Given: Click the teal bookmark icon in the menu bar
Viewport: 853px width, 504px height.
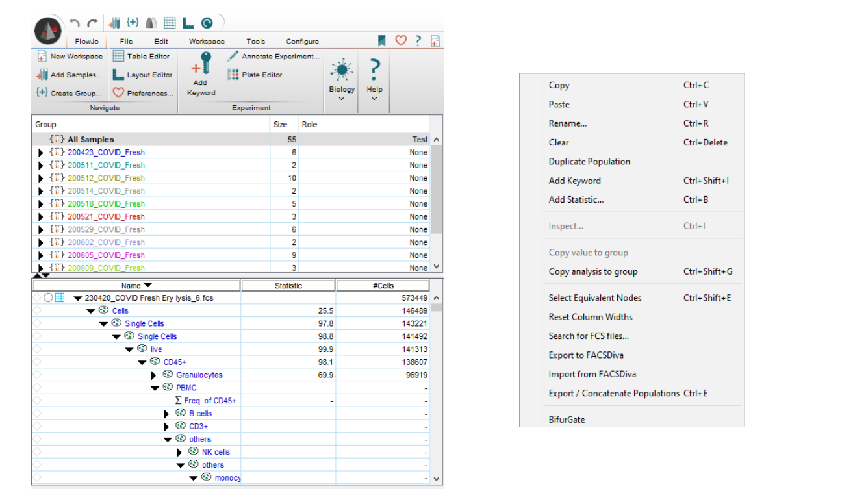Looking at the screenshot, I should click(382, 41).
